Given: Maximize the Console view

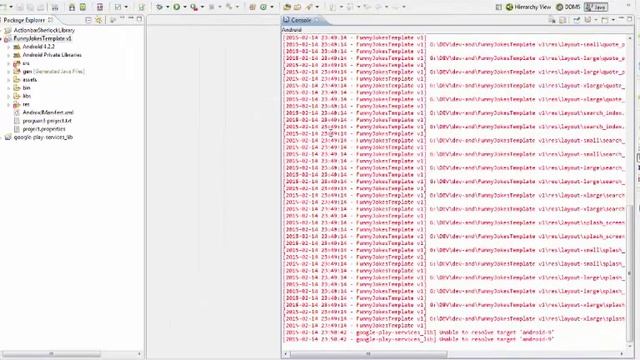Looking at the screenshot, I should pyautogui.click(x=630, y=19).
